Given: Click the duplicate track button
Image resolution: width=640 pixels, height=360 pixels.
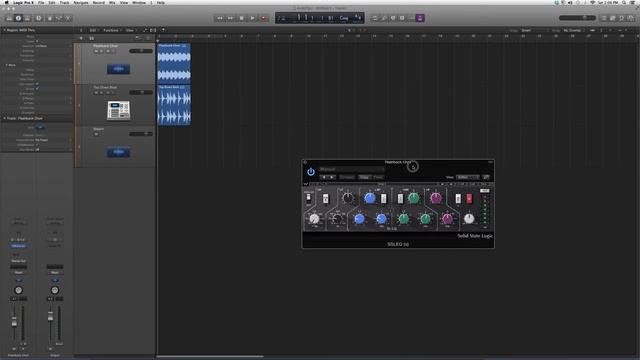Looking at the screenshot, I should [91, 38].
